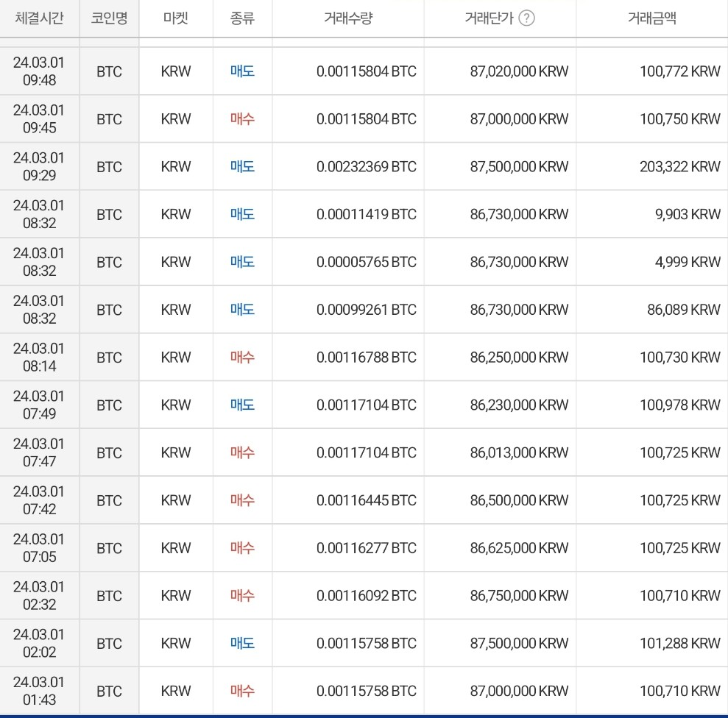Viewport: 728px width, 718px height.
Task: Click BTC coin name in the 09:48 row
Action: click(109, 72)
